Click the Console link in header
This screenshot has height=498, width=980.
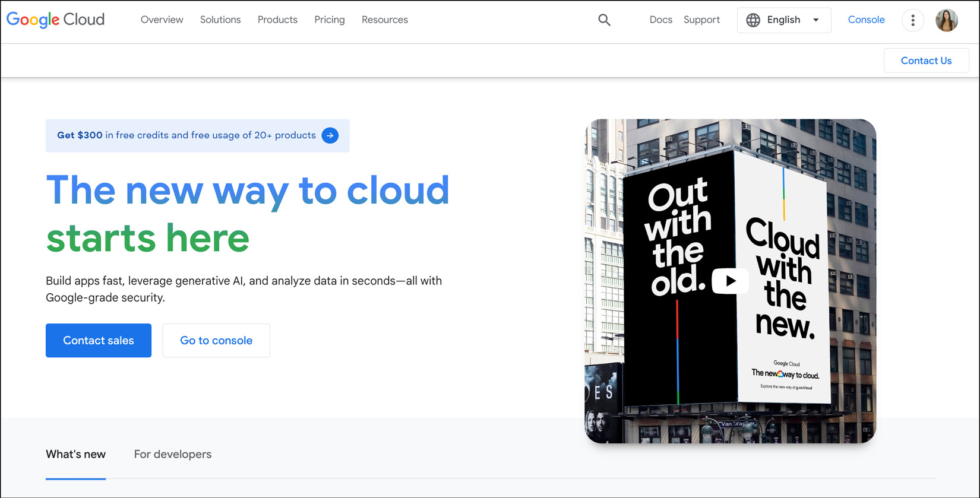(x=866, y=20)
